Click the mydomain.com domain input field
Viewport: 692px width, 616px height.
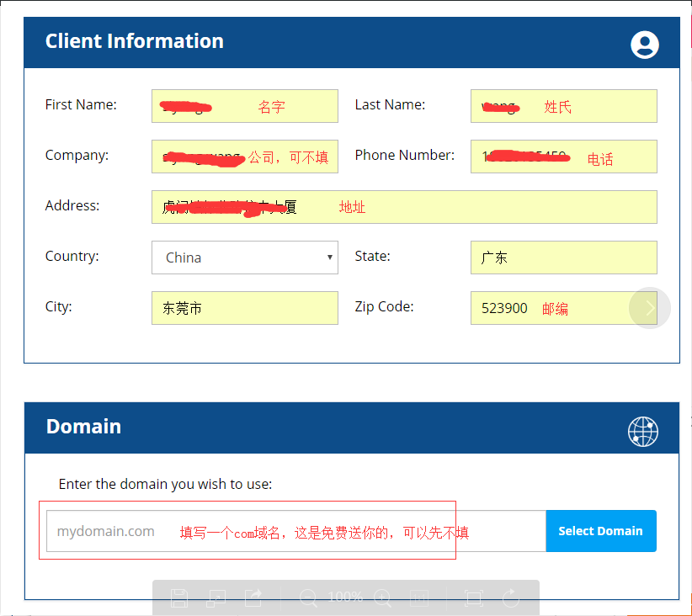coord(295,531)
